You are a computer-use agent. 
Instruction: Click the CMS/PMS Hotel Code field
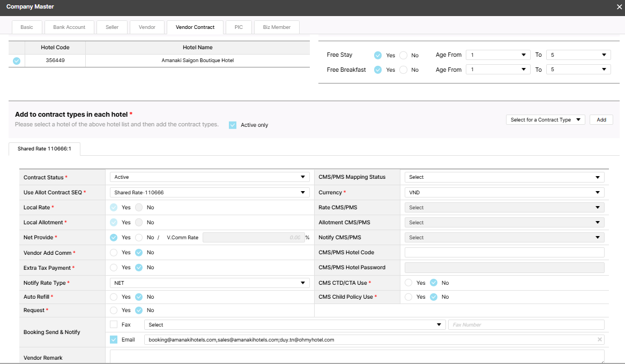point(504,253)
